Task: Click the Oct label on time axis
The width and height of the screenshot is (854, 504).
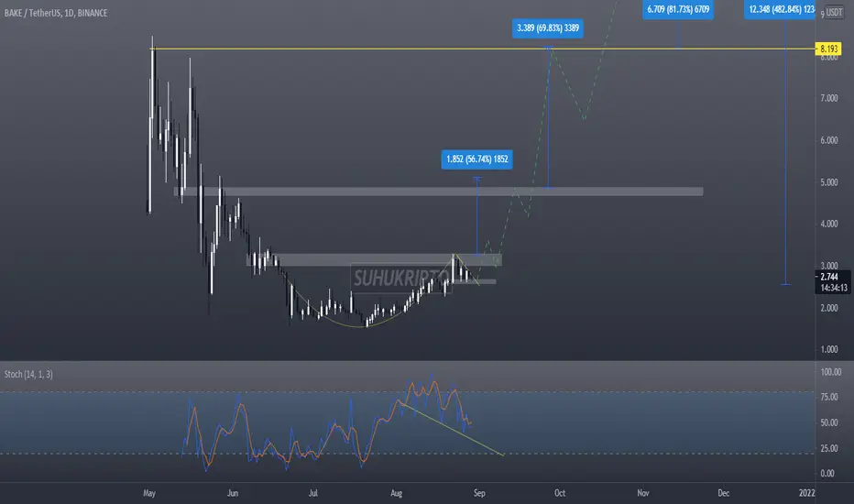Action: click(x=560, y=493)
